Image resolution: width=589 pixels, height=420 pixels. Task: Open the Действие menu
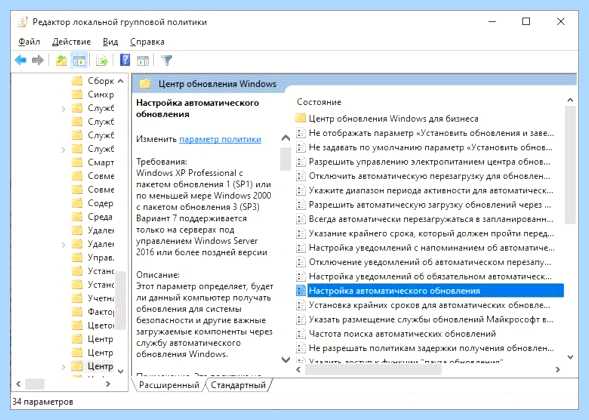tap(71, 42)
